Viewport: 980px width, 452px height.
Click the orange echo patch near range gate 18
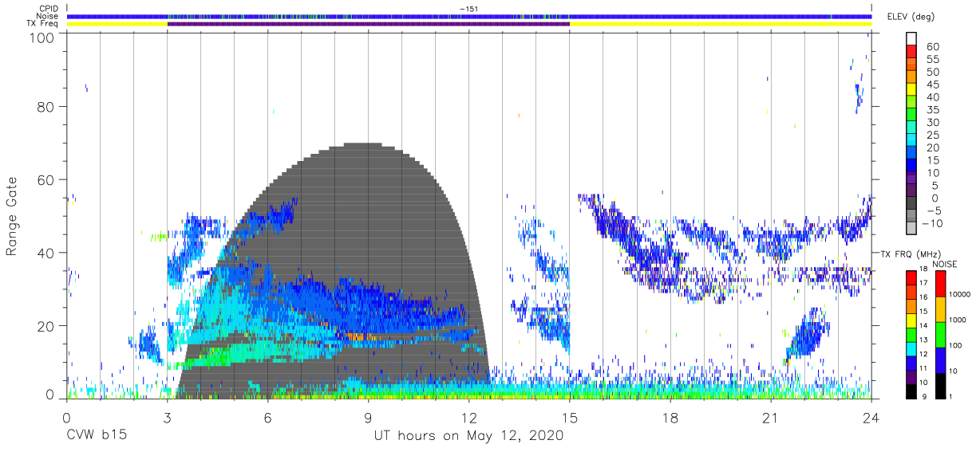point(355,337)
